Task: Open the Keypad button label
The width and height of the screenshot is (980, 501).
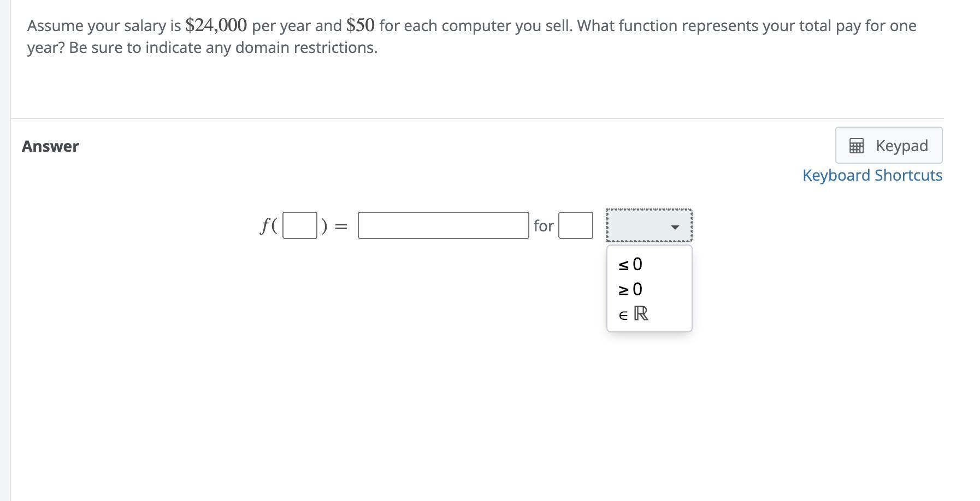Action: pyautogui.click(x=901, y=146)
